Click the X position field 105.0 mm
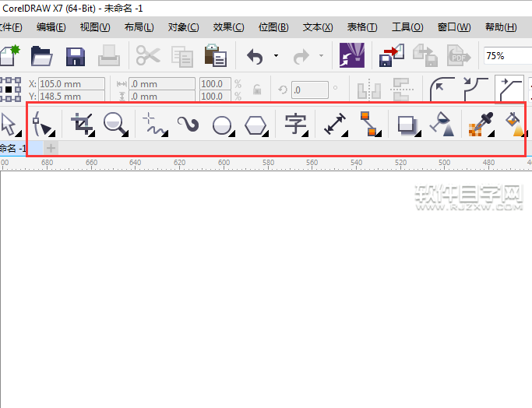 [72, 84]
